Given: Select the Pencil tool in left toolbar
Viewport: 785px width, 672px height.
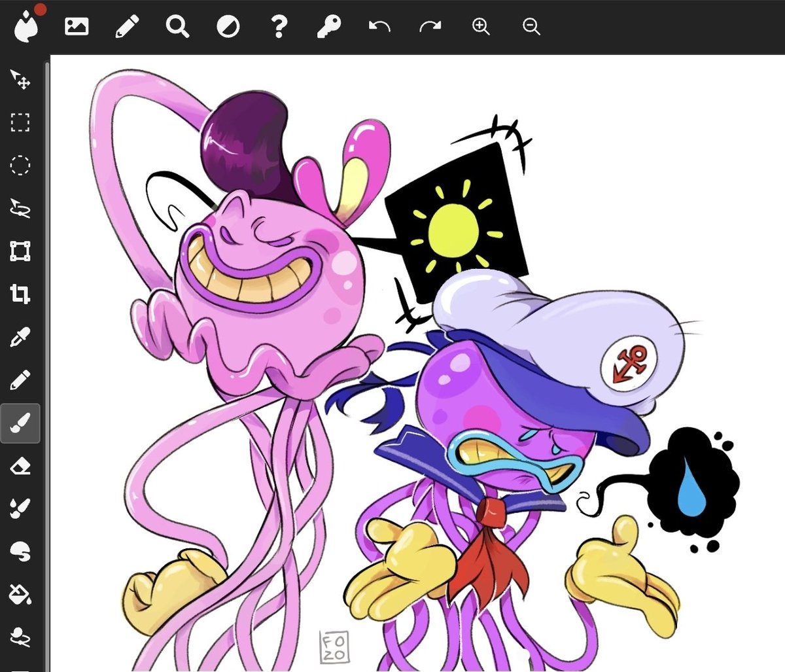Looking at the screenshot, I should click(20, 380).
